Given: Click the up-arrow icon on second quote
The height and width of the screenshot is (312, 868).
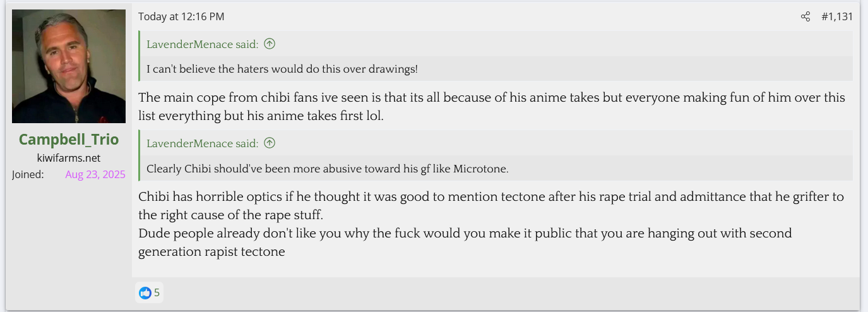Looking at the screenshot, I should (x=270, y=143).
